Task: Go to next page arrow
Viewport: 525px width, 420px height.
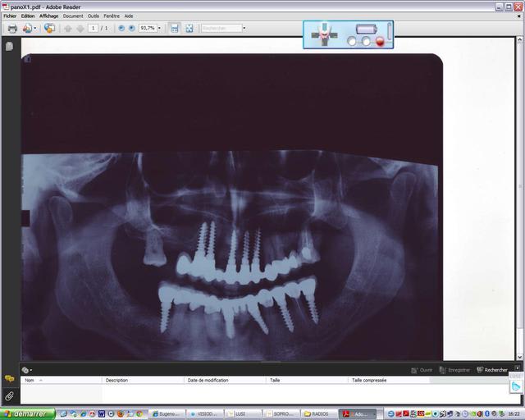Action: [80, 28]
